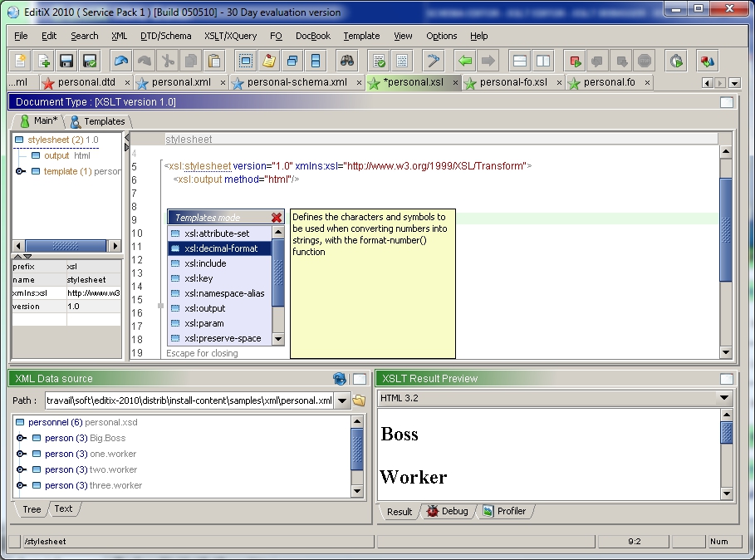Close the personal.xml tab

tap(223, 83)
